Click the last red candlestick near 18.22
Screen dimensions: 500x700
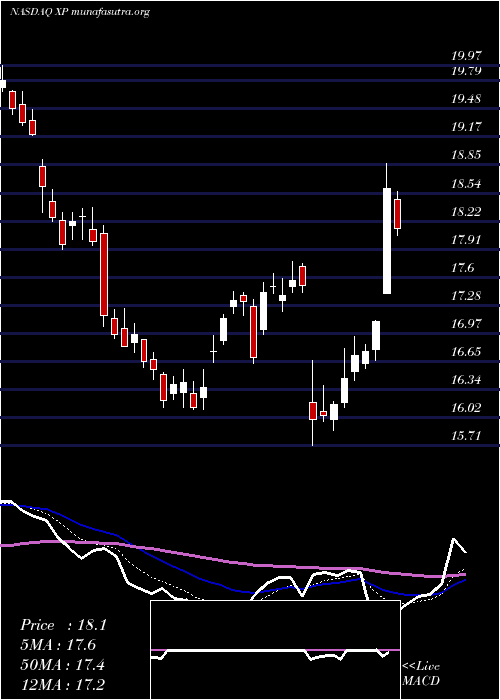397,214
